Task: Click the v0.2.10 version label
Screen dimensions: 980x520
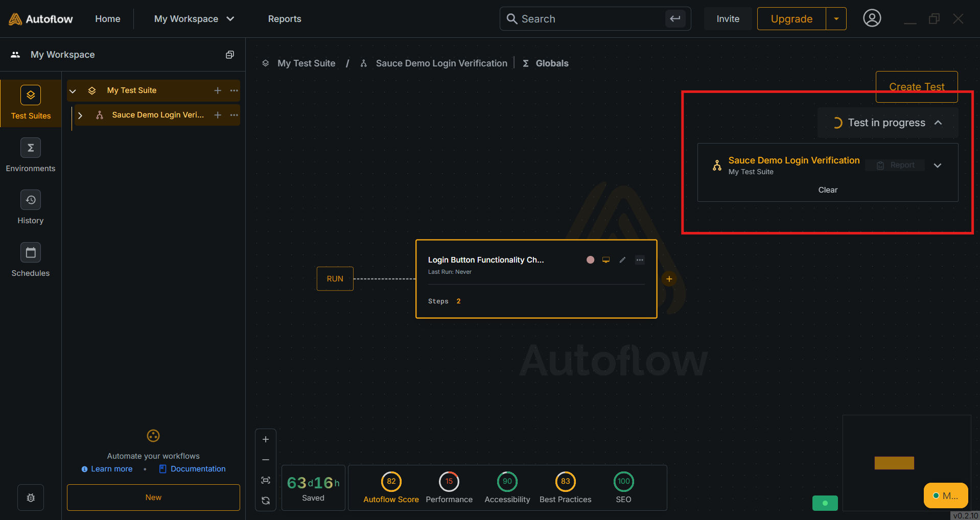Action: click(x=965, y=515)
